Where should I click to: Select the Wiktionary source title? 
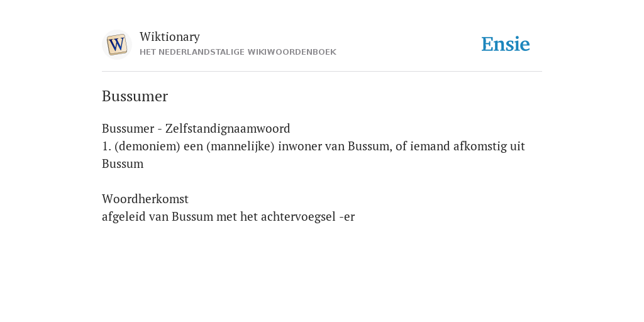point(170,36)
